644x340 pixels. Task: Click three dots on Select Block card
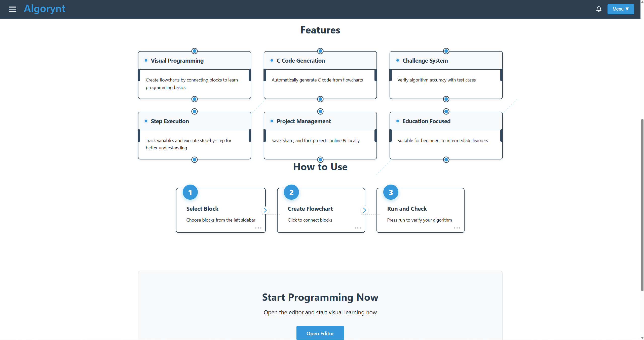pyautogui.click(x=258, y=228)
